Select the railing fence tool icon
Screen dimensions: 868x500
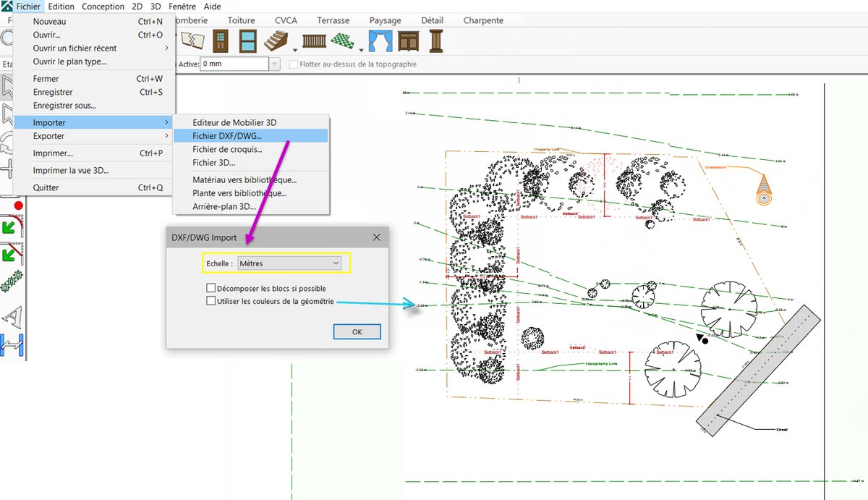tap(315, 42)
